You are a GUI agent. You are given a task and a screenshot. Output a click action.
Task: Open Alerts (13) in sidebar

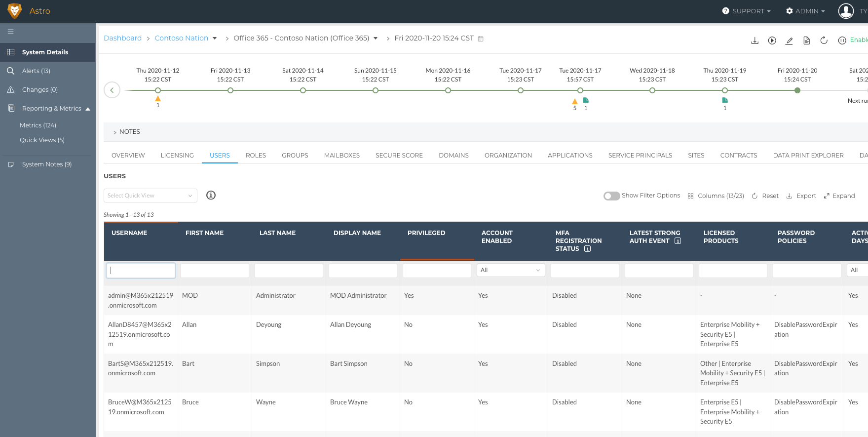pos(36,71)
